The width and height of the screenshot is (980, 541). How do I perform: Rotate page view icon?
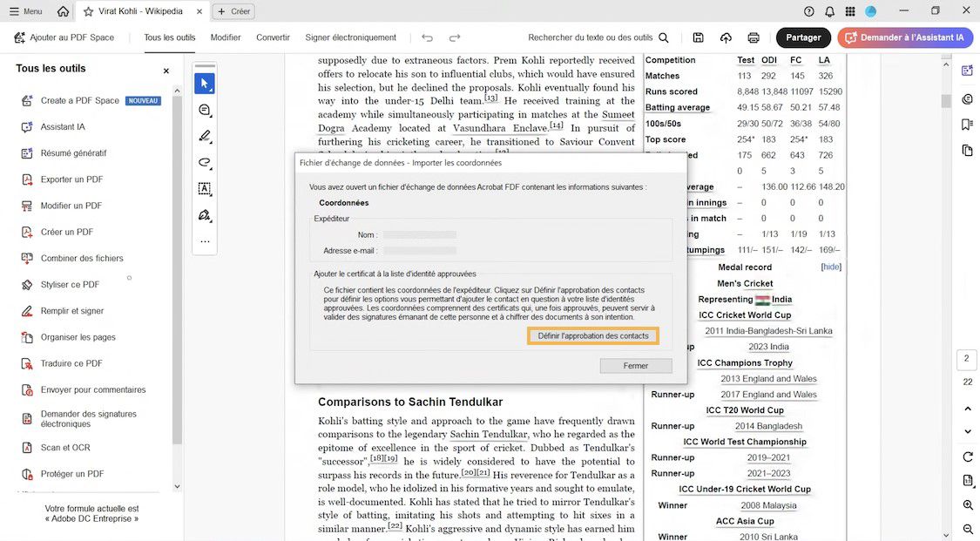point(968,456)
